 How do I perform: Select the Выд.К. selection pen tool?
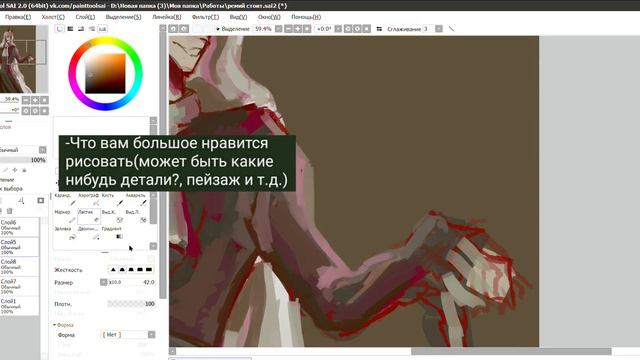pos(112,217)
